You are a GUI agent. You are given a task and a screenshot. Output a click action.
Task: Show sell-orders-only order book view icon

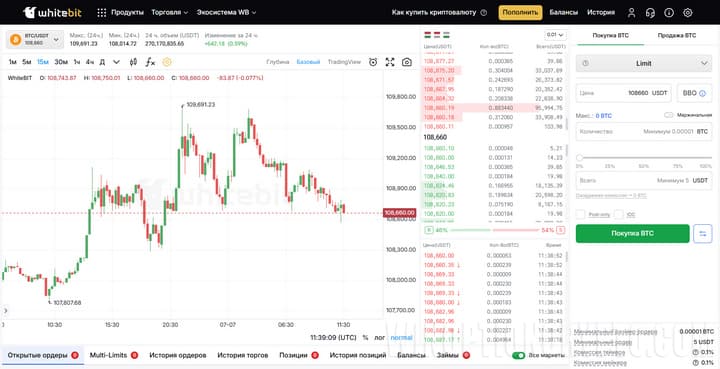436,35
